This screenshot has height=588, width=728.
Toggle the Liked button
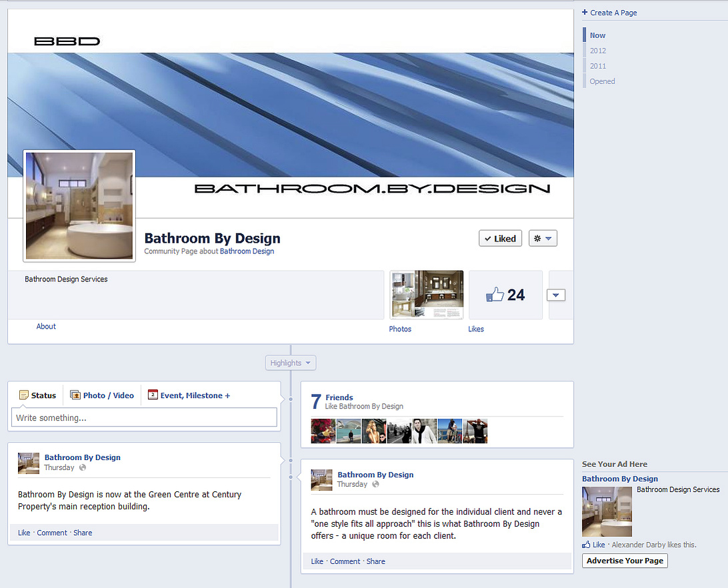(x=501, y=238)
